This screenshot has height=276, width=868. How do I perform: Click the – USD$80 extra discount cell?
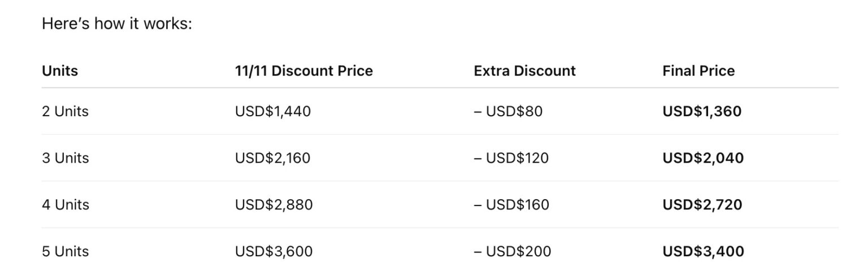click(508, 112)
